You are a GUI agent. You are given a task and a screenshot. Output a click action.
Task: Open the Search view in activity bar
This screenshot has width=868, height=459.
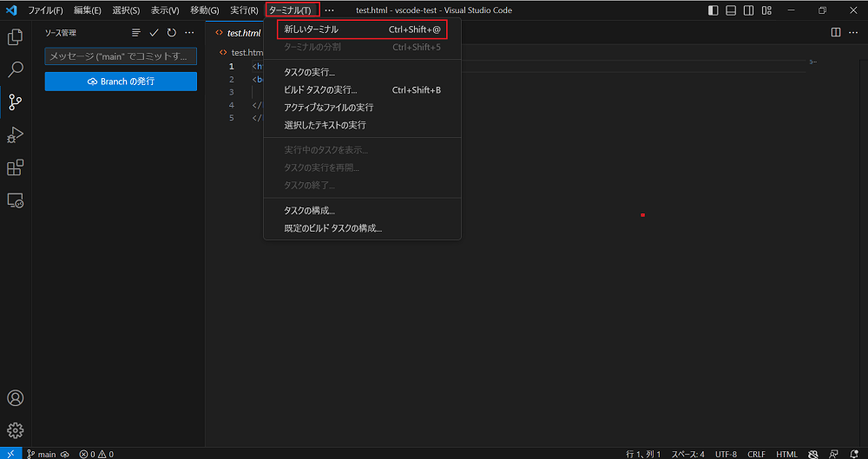pos(15,69)
